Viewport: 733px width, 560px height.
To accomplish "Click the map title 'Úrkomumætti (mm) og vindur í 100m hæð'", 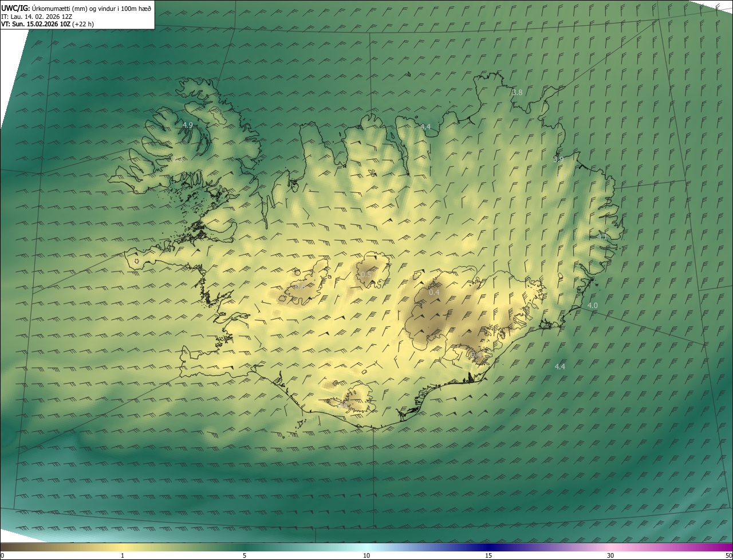I will [92, 8].
